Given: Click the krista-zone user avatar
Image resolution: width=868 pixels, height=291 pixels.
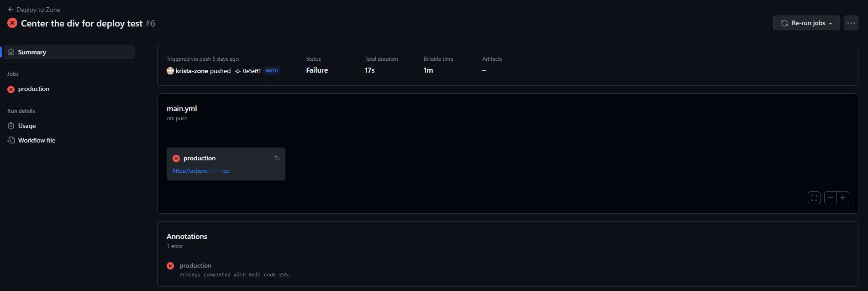Looking at the screenshot, I should point(170,71).
